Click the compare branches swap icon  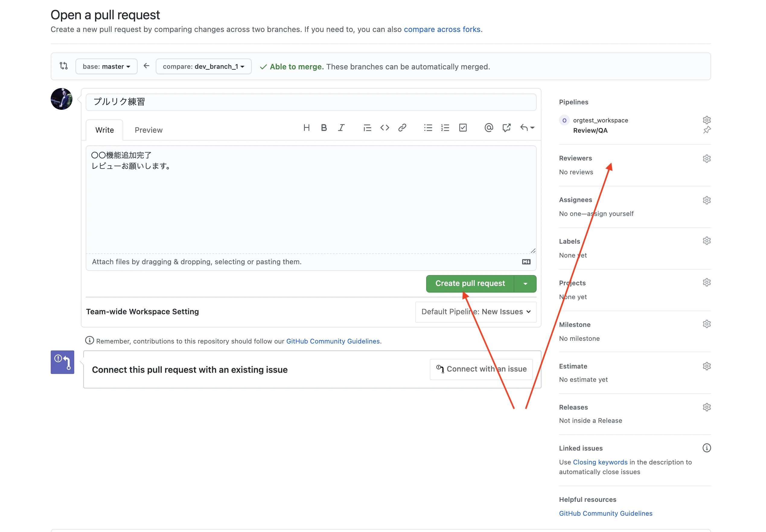click(63, 66)
